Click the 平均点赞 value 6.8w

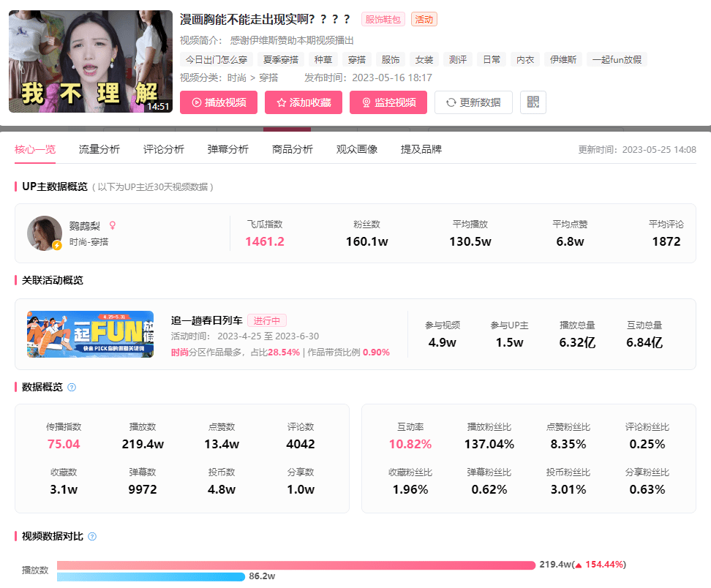pos(570,241)
